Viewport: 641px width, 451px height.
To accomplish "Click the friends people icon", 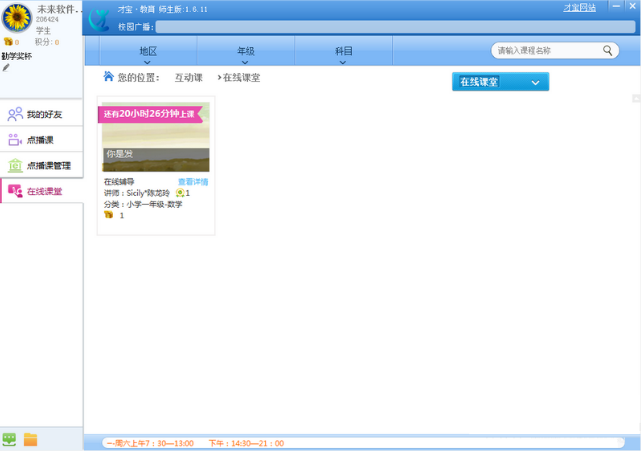I will pyautogui.click(x=15, y=114).
